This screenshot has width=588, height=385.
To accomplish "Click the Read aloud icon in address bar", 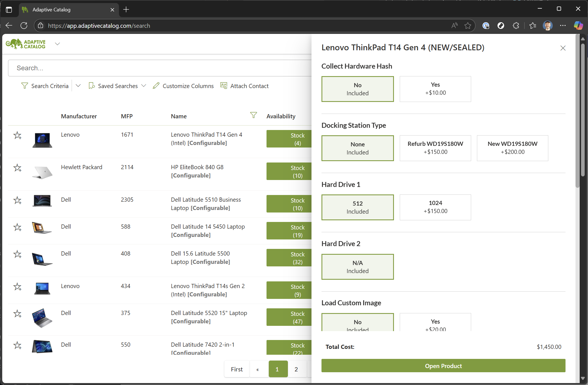I will click(x=454, y=26).
